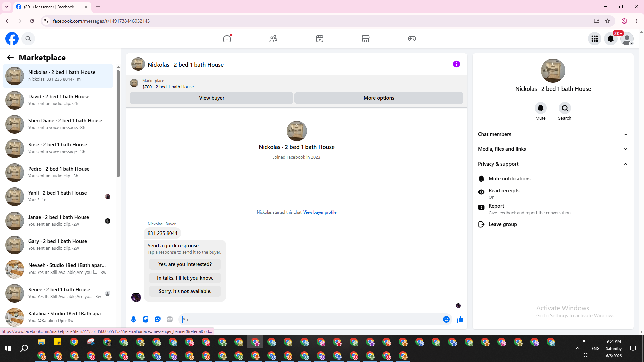The height and width of the screenshot is (362, 644).
Task: Attach a photo using the image icon
Action: tap(146, 319)
